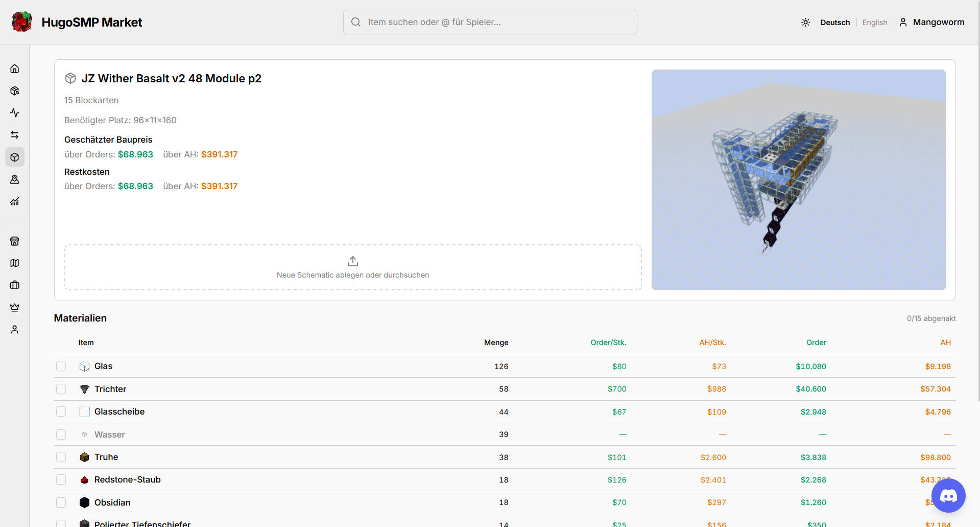Open the swap arrows trade icon
Screen dimensions: 980x527
point(15,135)
